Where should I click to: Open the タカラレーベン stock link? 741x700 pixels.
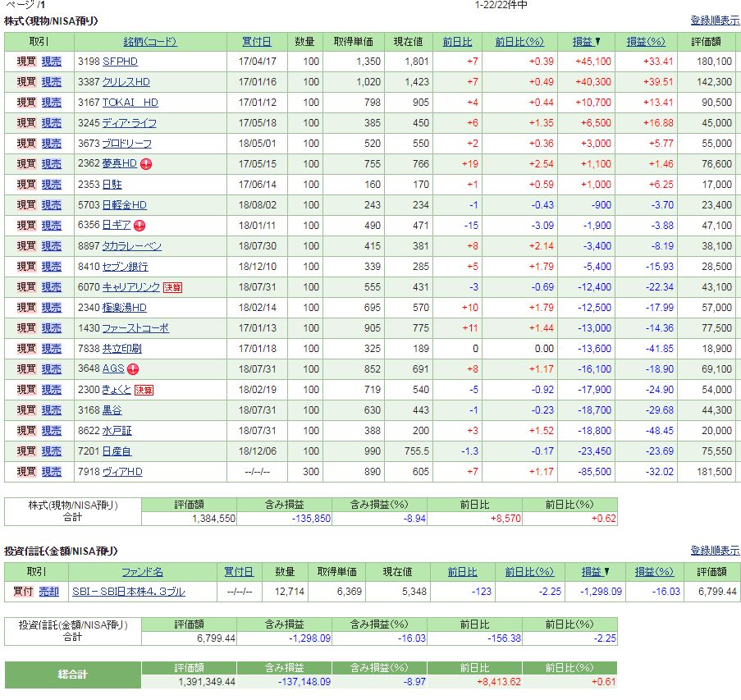pyautogui.click(x=132, y=246)
